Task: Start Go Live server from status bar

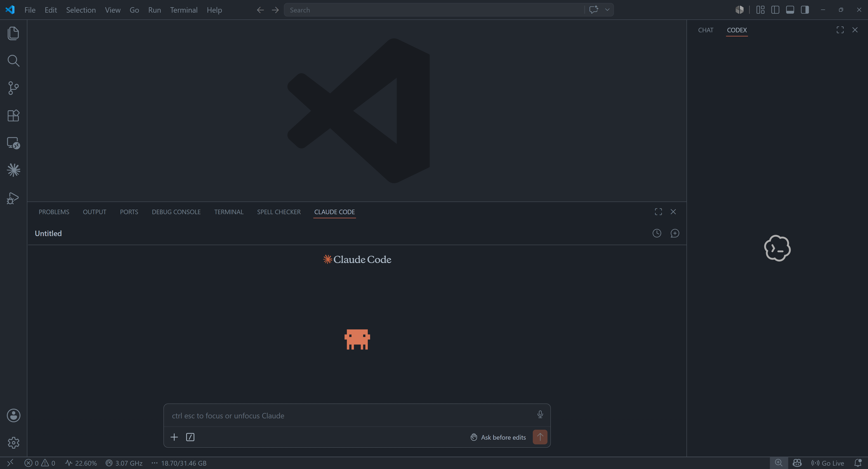Action: 828,463
